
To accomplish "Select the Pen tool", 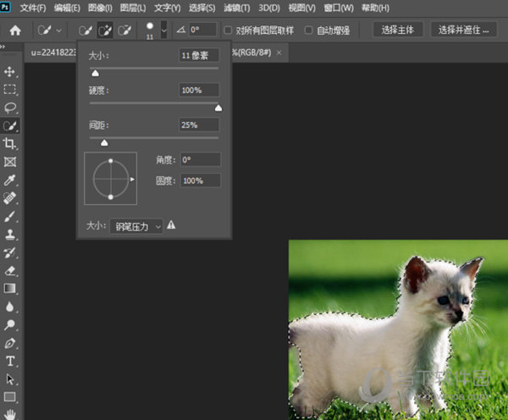I will coord(11,344).
